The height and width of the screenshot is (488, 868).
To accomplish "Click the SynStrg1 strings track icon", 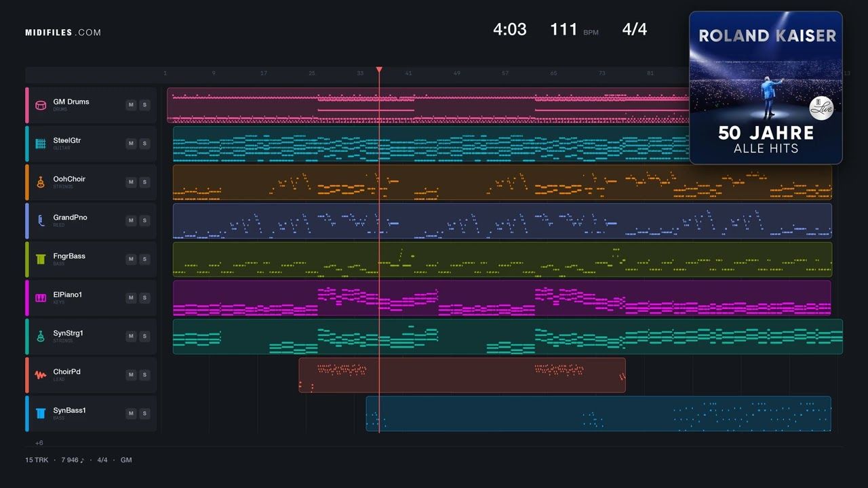I will coord(41,337).
